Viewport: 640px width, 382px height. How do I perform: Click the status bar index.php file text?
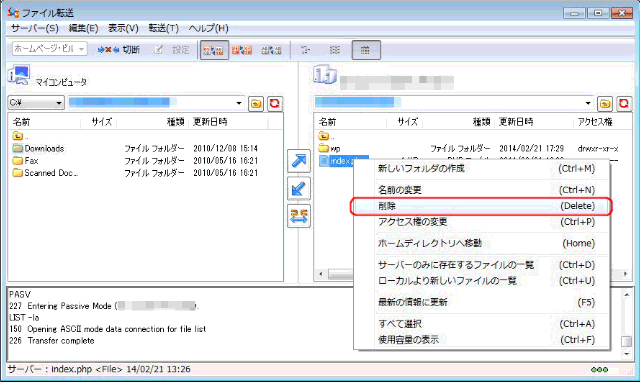(99, 369)
